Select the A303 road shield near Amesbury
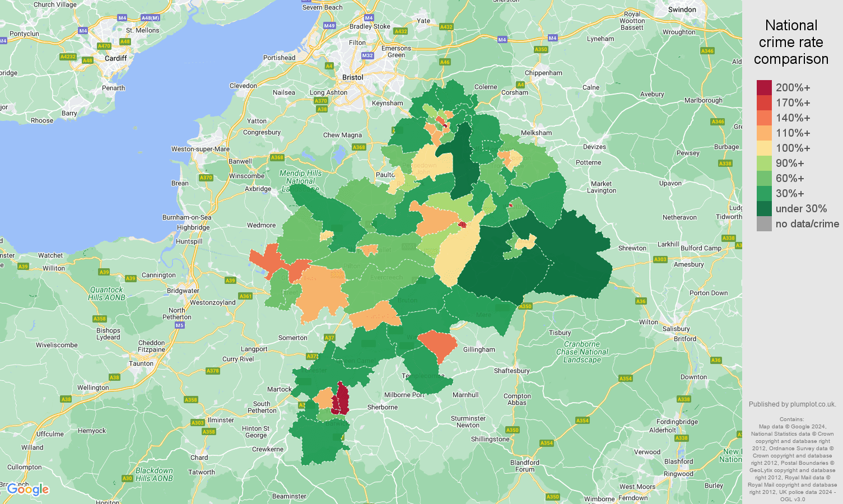This screenshot has width=843, height=504. (x=660, y=259)
